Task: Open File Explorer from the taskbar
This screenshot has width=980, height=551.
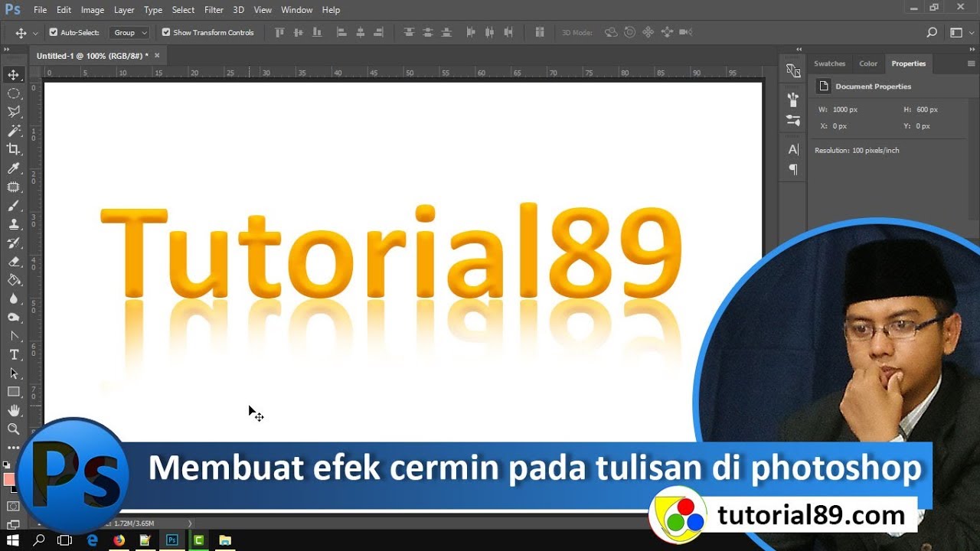Action: click(225, 540)
